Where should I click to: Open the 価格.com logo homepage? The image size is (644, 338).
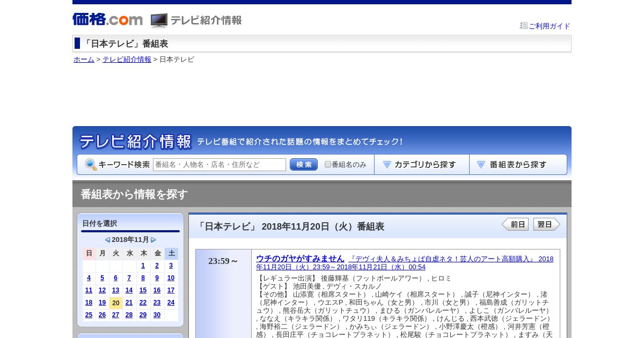point(107,20)
